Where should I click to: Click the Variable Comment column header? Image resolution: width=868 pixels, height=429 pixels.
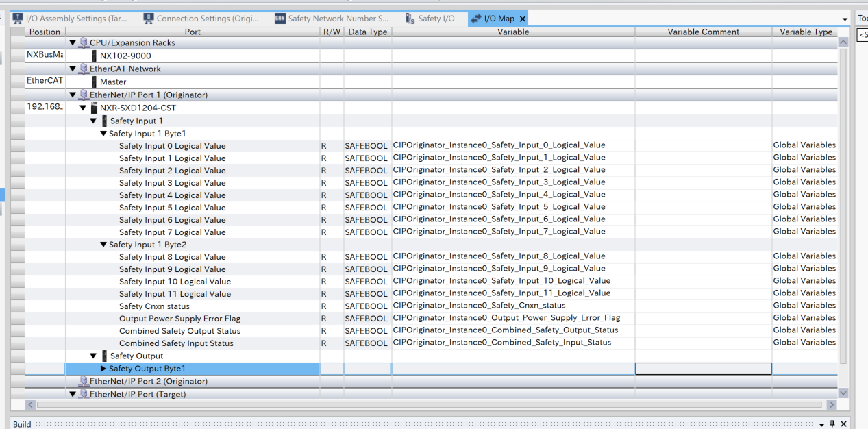pyautogui.click(x=704, y=32)
